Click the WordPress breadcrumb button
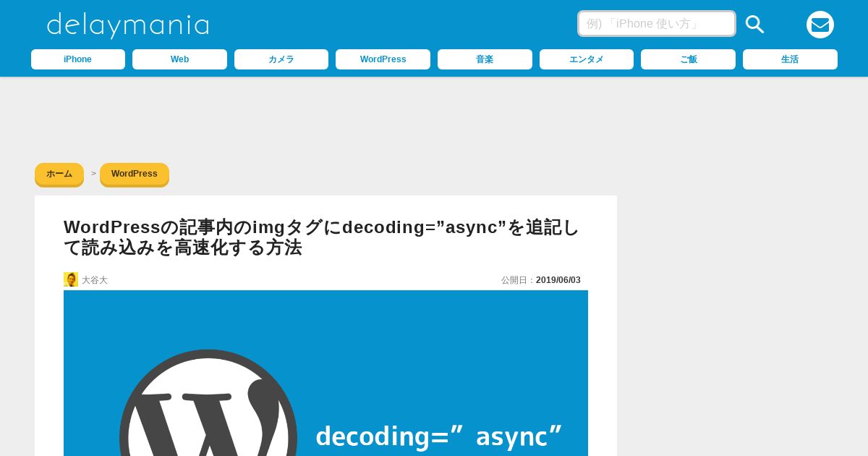Image resolution: width=868 pixels, height=456 pixels. [135, 174]
